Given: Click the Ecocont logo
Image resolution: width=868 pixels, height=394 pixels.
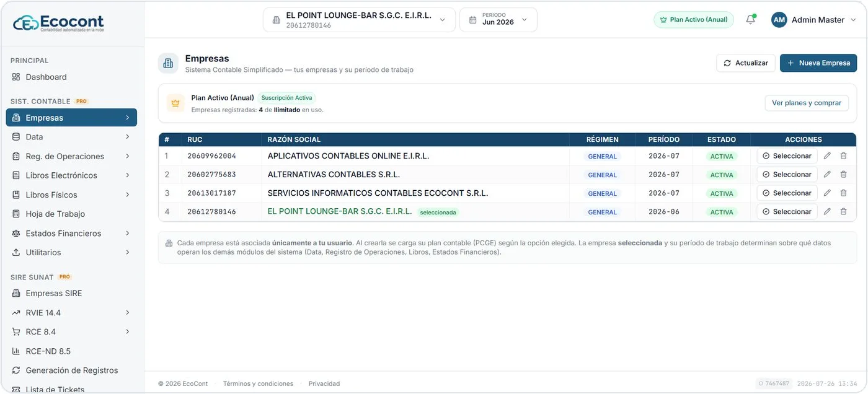Looking at the screenshot, I should (x=59, y=23).
